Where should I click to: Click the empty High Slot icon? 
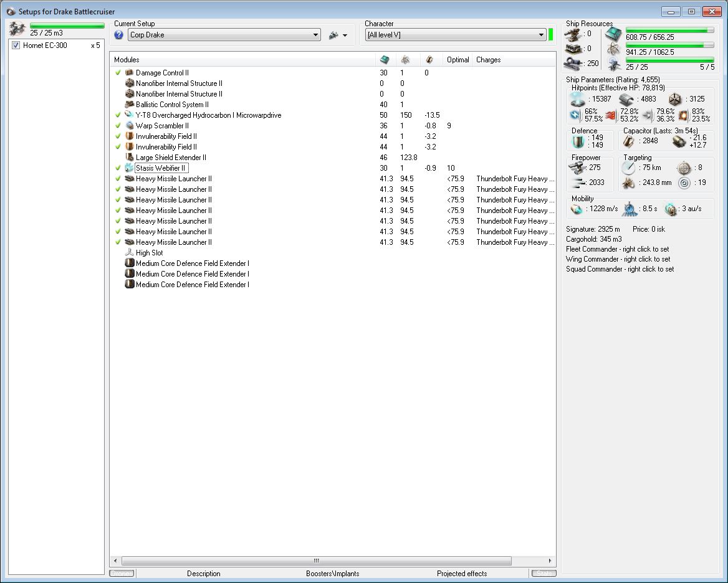tap(130, 253)
